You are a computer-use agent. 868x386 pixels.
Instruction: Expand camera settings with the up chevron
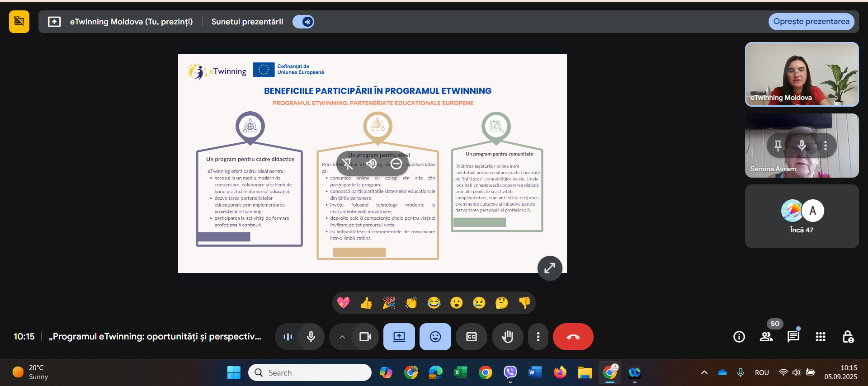tap(342, 337)
